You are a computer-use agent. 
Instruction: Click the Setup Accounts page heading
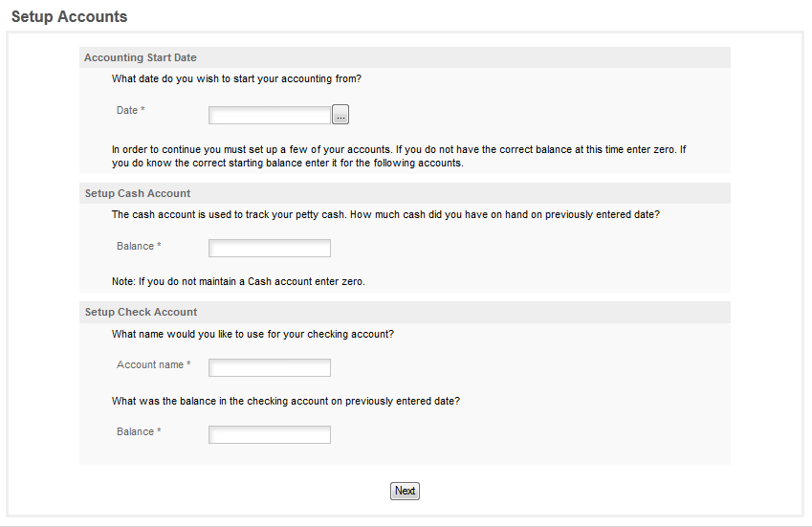pyautogui.click(x=70, y=16)
